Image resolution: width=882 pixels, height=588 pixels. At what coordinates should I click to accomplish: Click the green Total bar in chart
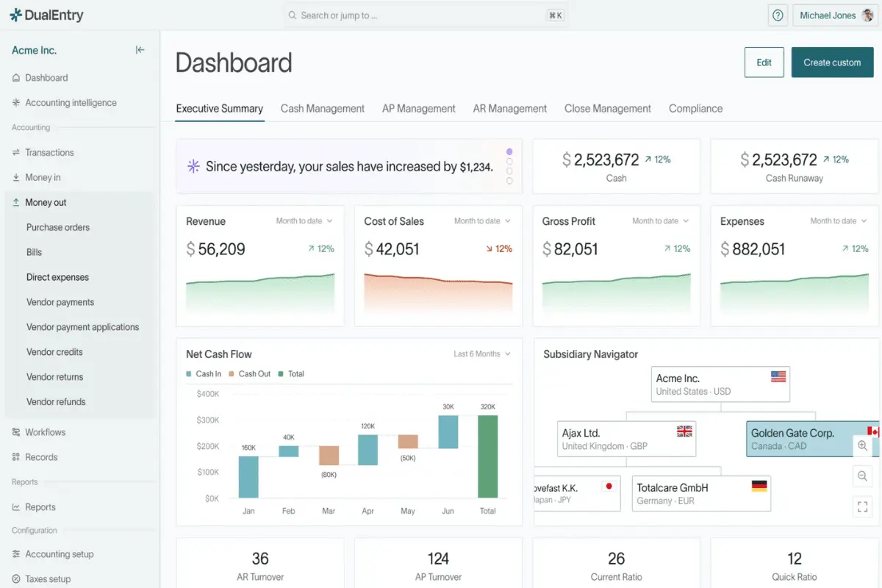(x=488, y=456)
